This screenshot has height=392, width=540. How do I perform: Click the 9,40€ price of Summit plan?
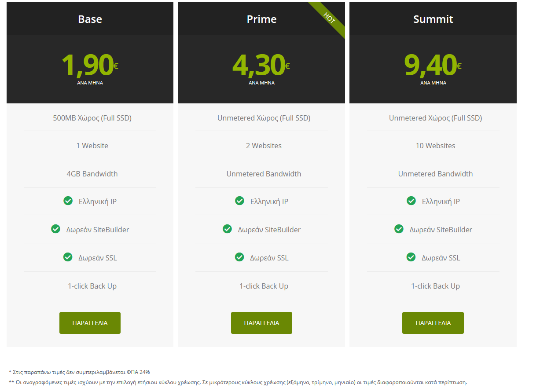(x=433, y=65)
